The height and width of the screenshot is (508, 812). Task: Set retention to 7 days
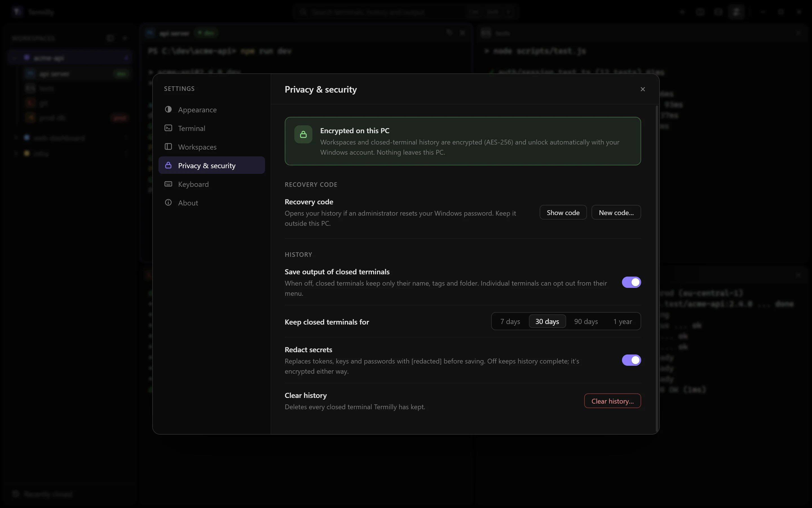(x=510, y=321)
